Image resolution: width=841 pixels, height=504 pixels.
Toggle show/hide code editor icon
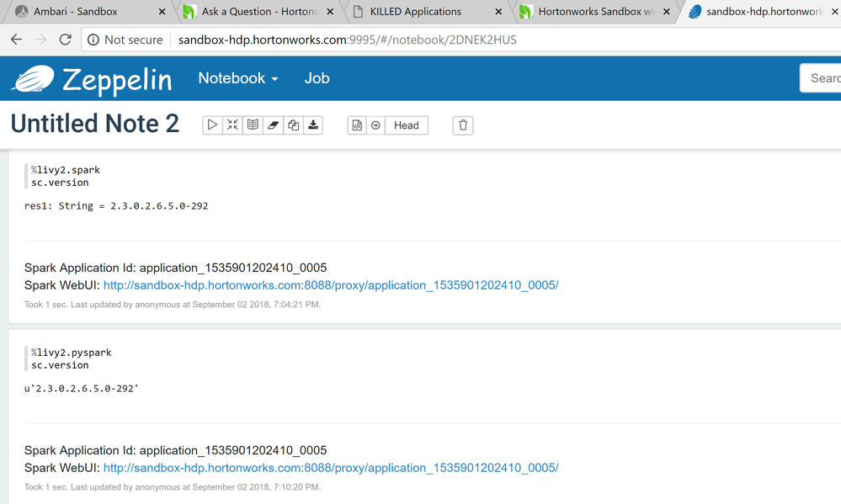tap(232, 125)
